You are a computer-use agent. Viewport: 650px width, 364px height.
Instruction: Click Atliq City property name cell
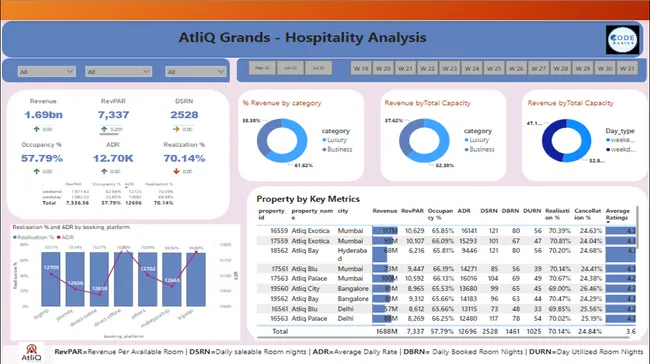(306, 289)
